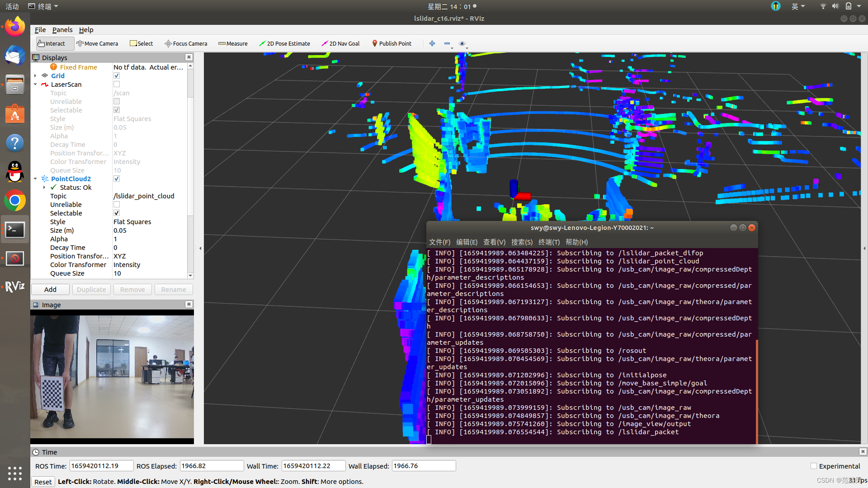Switch to RViz in the dock
Screen dimensions: 868x488
point(15,286)
